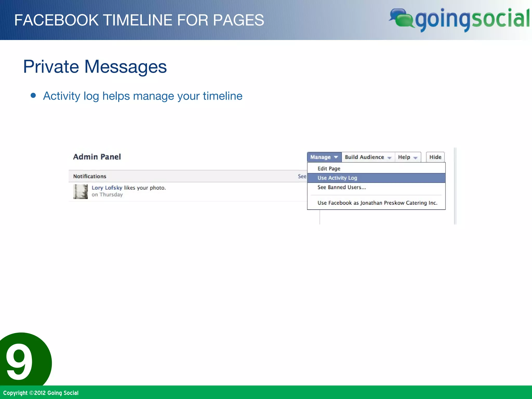Expand the Help dropdown menu
The width and height of the screenshot is (532, 399).
pos(408,157)
